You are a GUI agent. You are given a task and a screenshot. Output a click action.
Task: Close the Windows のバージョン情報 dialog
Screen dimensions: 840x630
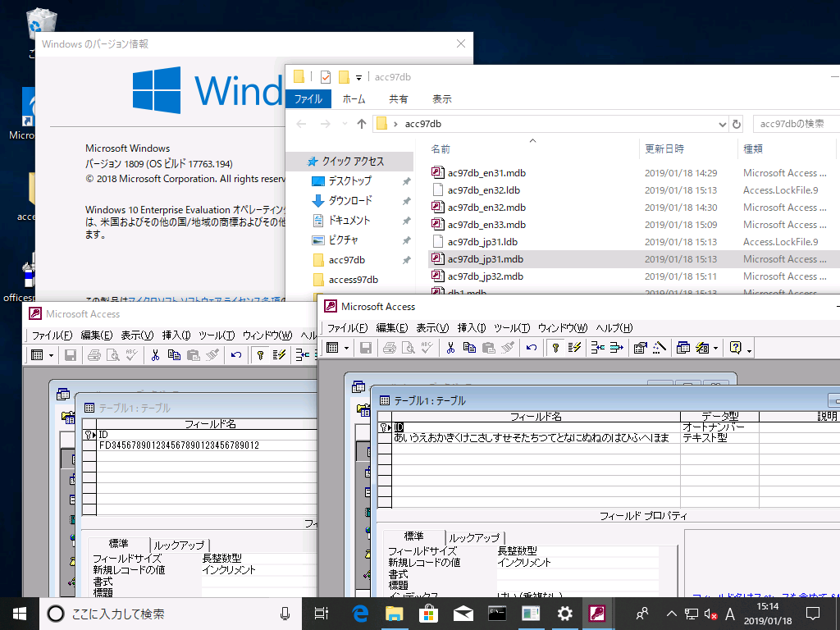point(461,44)
